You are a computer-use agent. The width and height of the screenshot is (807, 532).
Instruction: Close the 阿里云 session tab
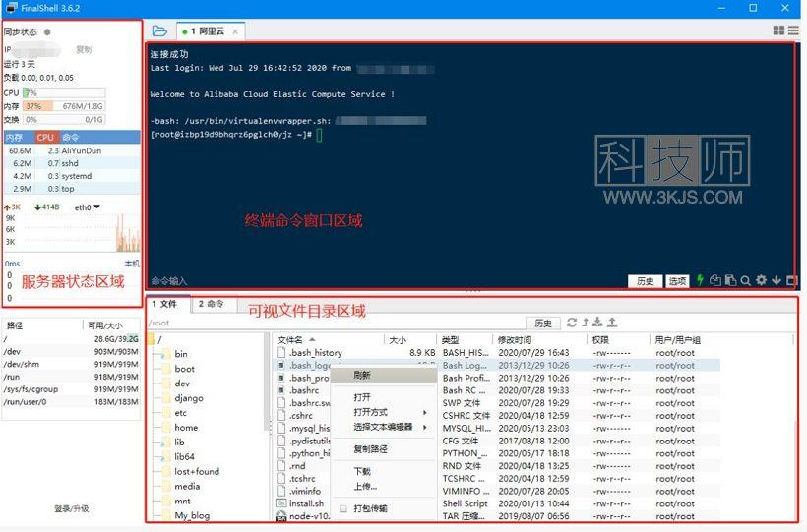click(x=235, y=31)
